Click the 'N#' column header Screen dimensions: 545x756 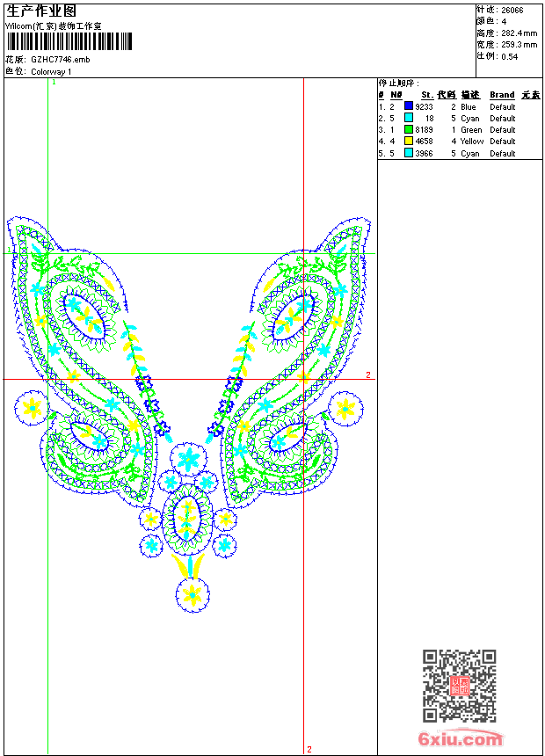click(x=396, y=95)
